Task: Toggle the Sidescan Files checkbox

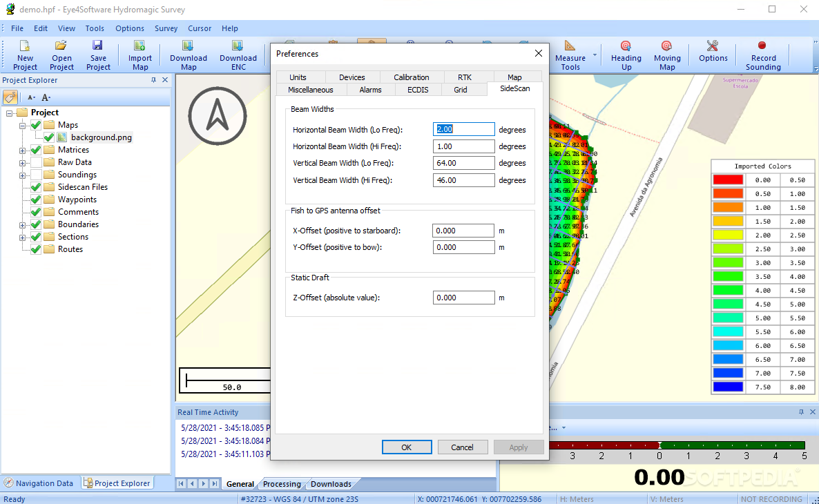Action: click(36, 187)
